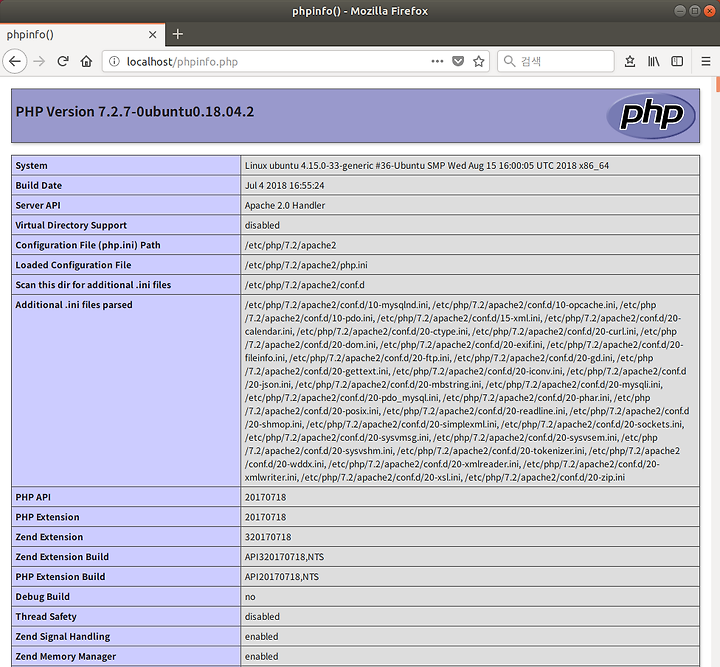Click the 320170718 value
Viewport: 720px width, 667px height.
(268, 537)
